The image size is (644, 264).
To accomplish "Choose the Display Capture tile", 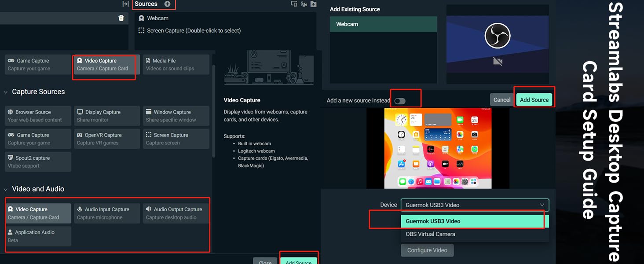I will [107, 116].
